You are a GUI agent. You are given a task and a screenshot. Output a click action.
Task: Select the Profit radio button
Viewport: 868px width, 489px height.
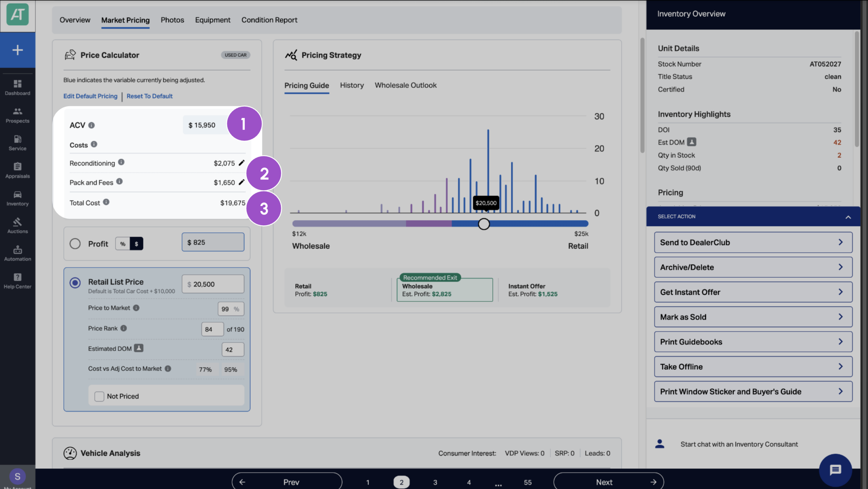coord(75,244)
